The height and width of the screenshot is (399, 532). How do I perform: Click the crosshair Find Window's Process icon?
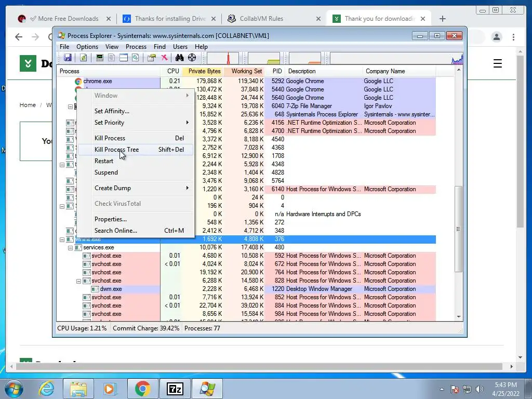(192, 58)
